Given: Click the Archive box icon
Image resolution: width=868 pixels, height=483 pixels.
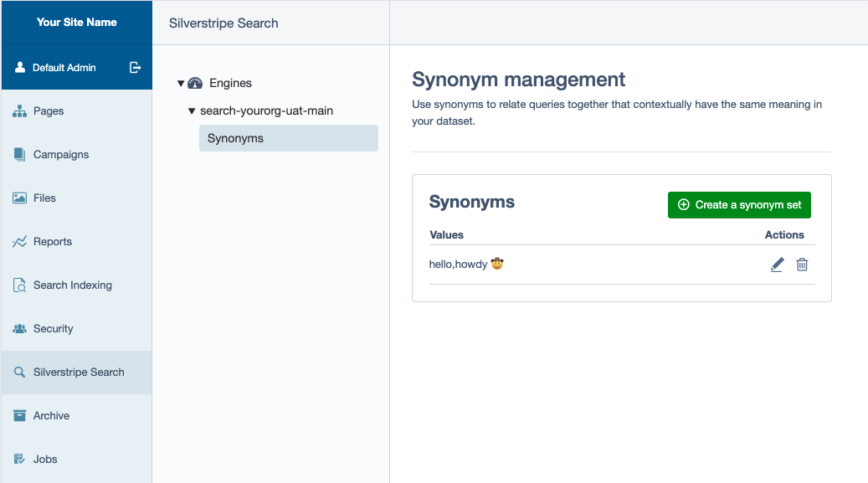Looking at the screenshot, I should [x=19, y=415].
